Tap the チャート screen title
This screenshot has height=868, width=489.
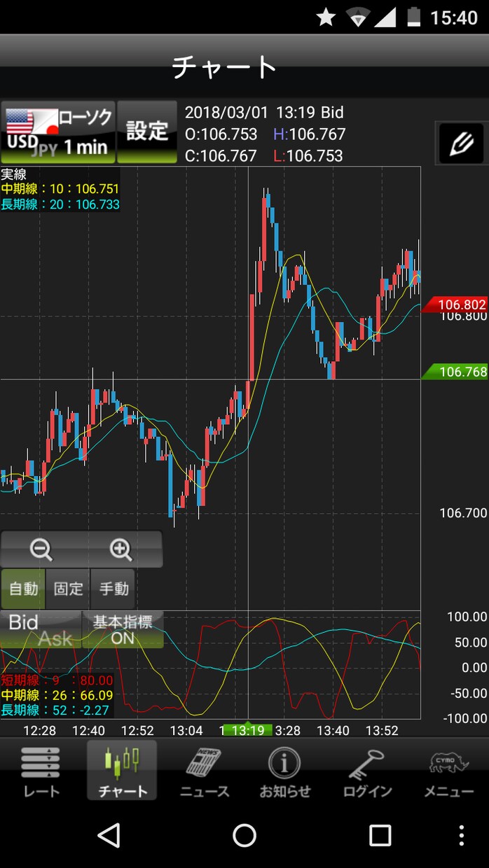[226, 67]
